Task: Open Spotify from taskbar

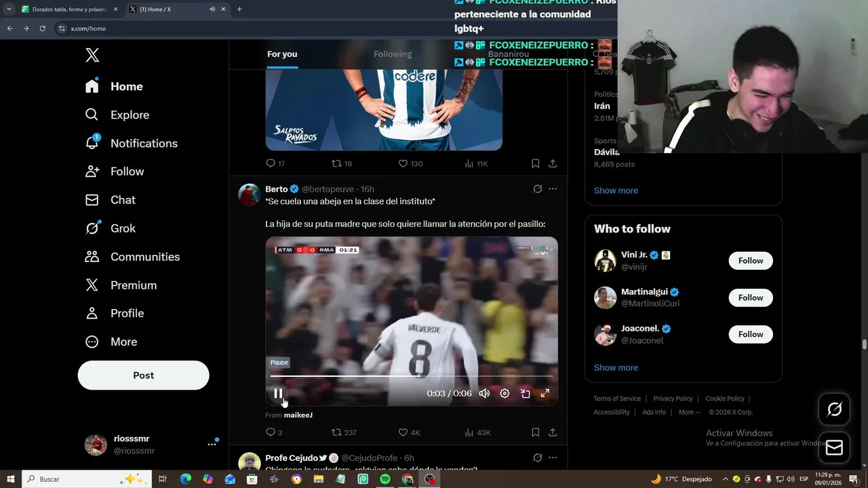Action: [x=385, y=479]
